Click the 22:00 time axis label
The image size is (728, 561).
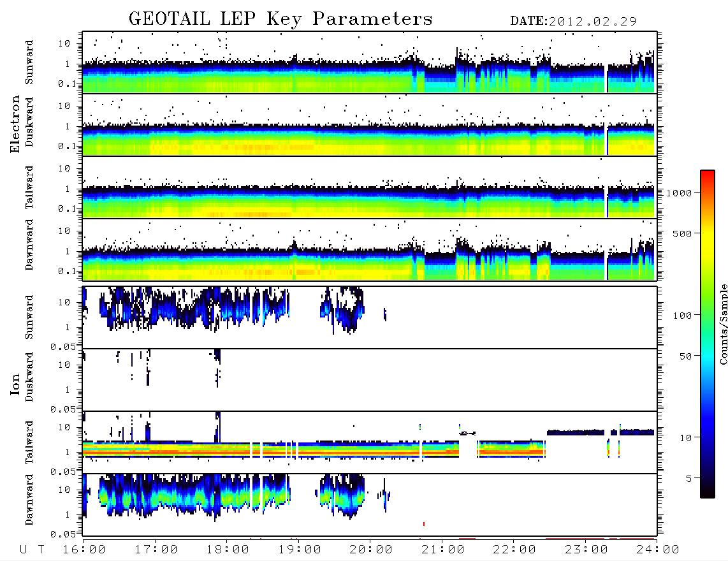[514, 550]
